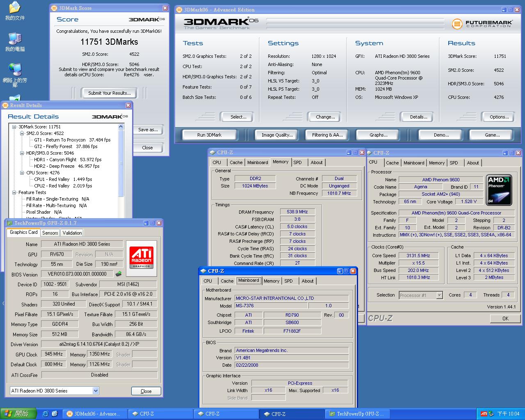Collapse the HDR/SM3.0 Score: 5046 node
The image size is (525, 420).
pyautogui.click(x=22, y=153)
